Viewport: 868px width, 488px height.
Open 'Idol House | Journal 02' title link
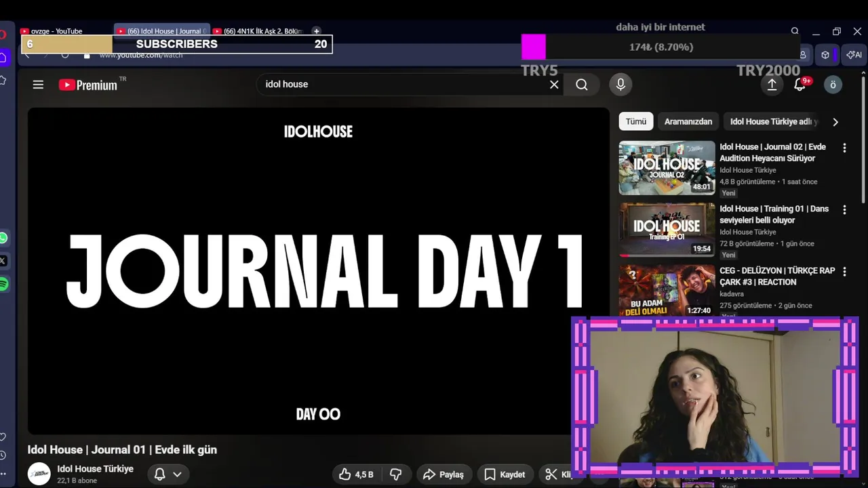tap(772, 152)
